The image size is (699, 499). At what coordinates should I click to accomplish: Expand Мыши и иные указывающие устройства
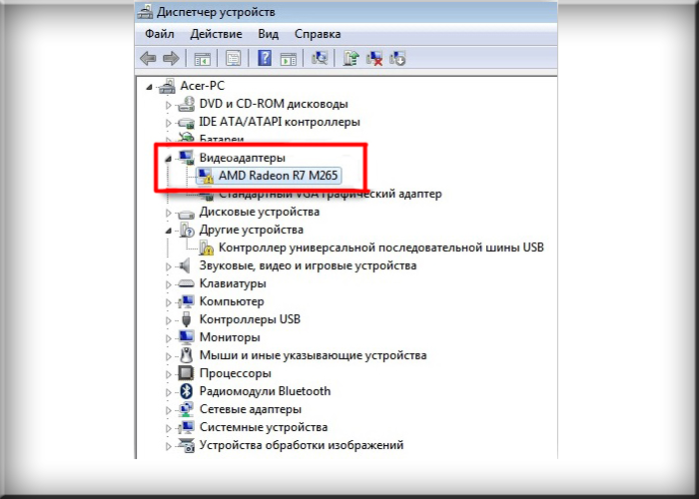[169, 356]
